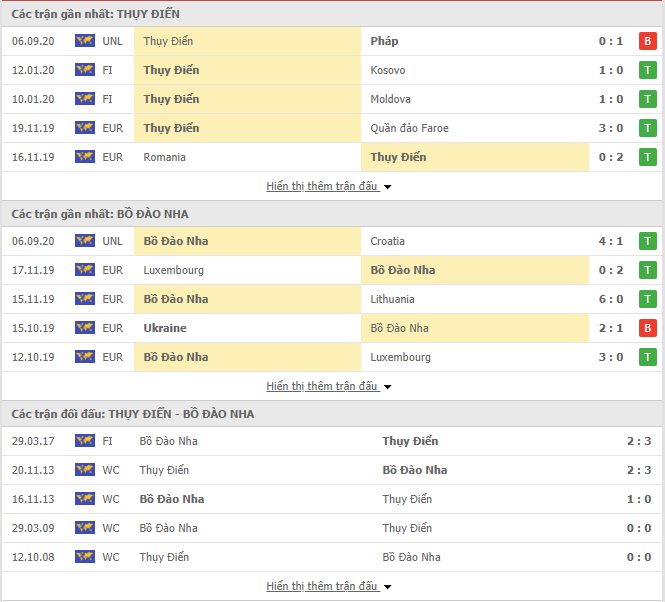Viewport: 665px width, 602px height.
Task: Click the red B badge on the Ukraine match
Action: coord(648,328)
